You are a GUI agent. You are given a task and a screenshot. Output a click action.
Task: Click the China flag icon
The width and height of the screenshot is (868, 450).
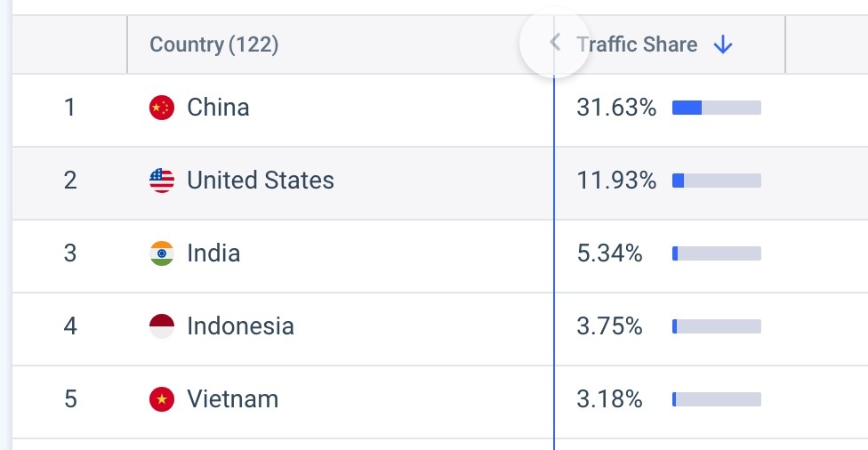161,108
